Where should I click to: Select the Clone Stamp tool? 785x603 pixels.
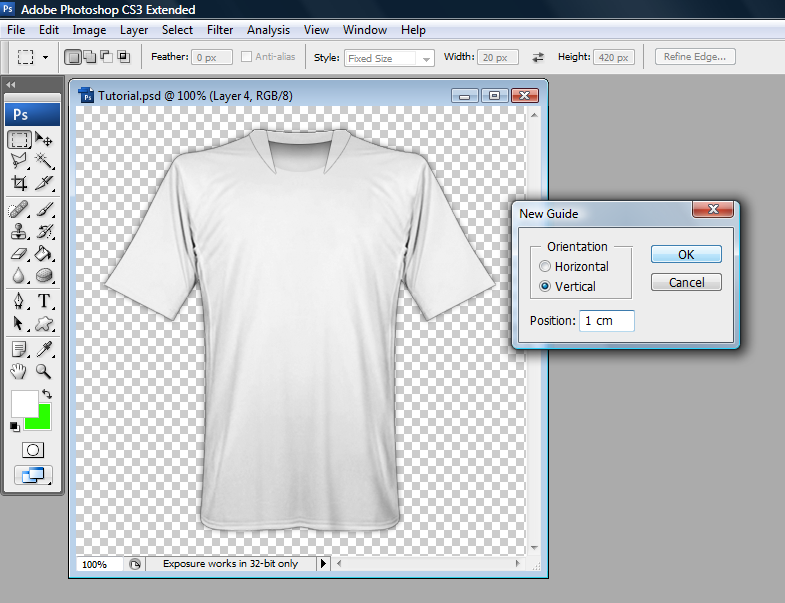click(19, 231)
